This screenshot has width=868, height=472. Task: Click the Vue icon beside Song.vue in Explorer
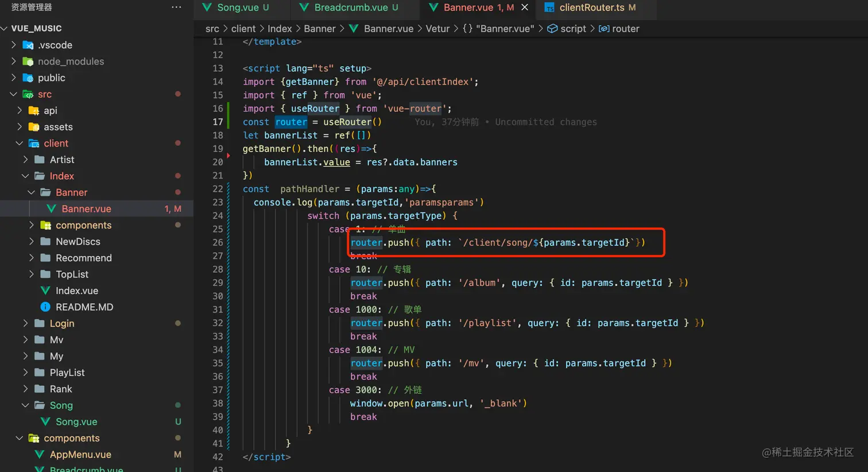(45, 421)
